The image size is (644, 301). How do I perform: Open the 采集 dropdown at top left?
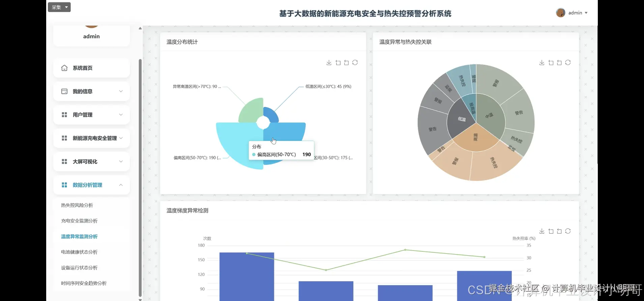(x=59, y=7)
